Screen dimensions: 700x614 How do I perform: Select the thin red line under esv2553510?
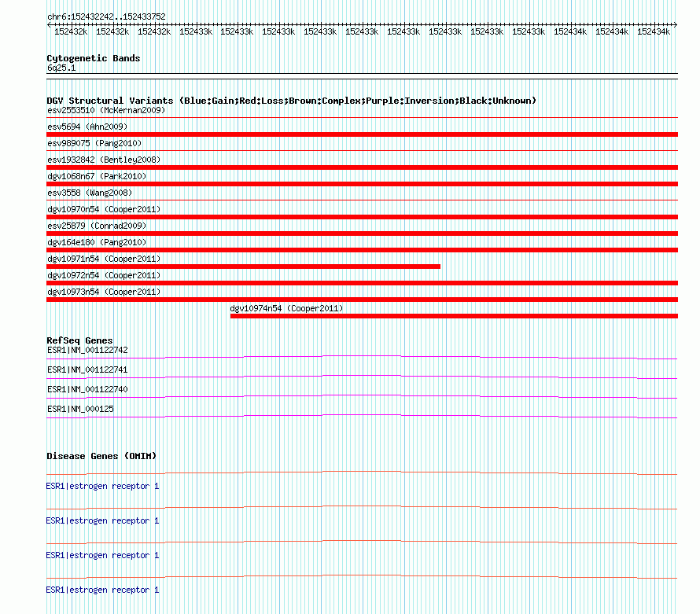(x=362, y=118)
